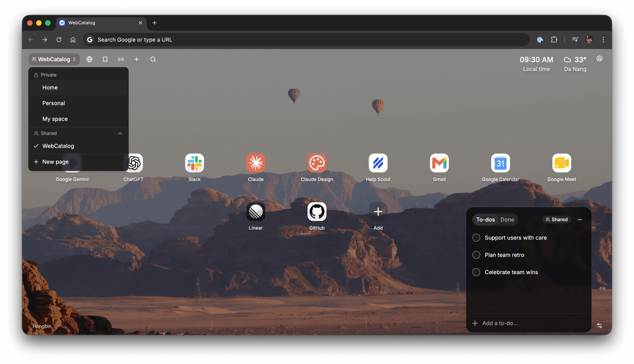Switch to the Done tab
Image resolution: width=634 pixels, height=364 pixels.
[x=507, y=220]
